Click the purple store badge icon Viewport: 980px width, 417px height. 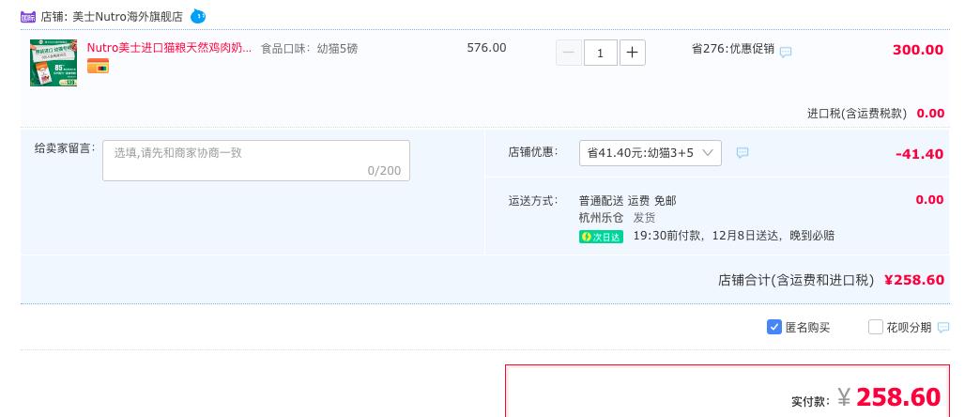(28, 17)
